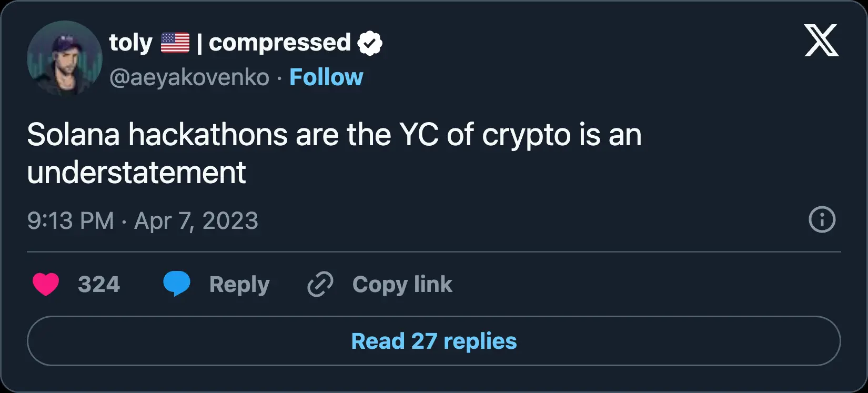Click the blue reply speech bubble icon
The height and width of the screenshot is (393, 868).
177,284
